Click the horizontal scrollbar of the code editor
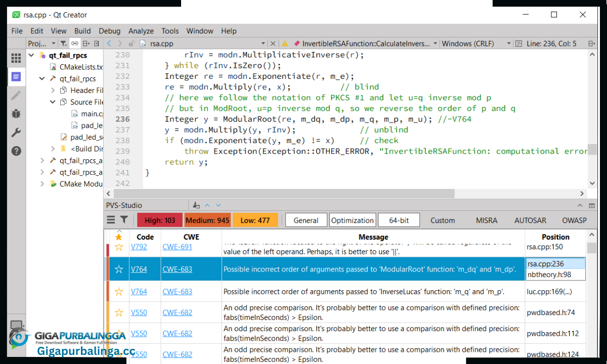607x364 pixels. point(283,194)
